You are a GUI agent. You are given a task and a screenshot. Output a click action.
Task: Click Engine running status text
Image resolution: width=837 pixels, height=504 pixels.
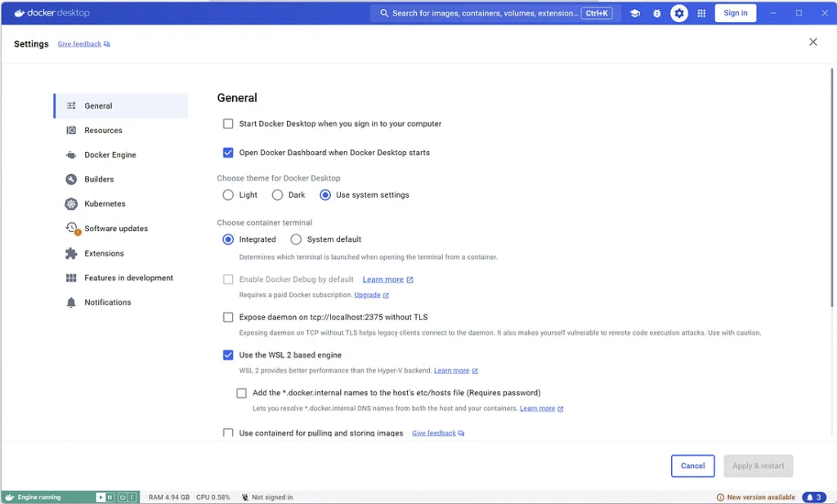pos(39,497)
